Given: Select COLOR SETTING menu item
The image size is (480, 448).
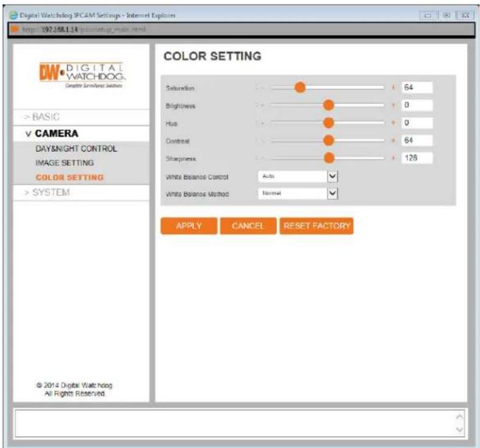Looking at the screenshot, I should 70,177.
